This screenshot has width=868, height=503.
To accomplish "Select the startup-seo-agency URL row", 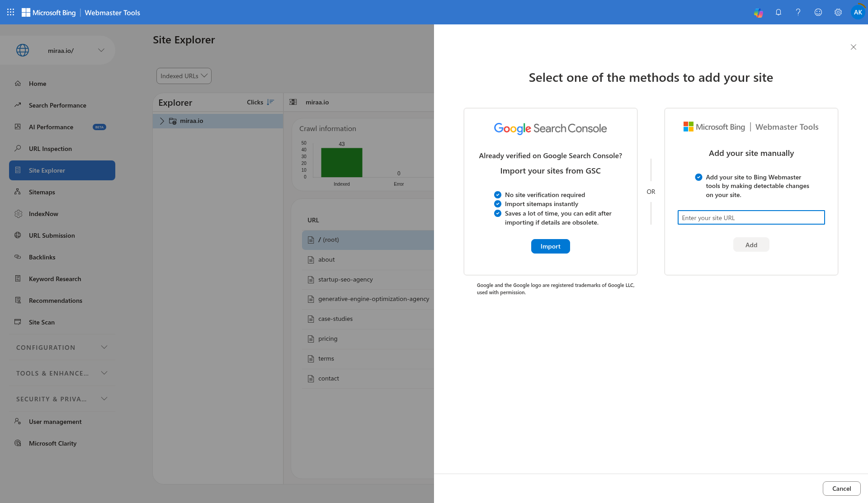I will [x=368, y=280].
